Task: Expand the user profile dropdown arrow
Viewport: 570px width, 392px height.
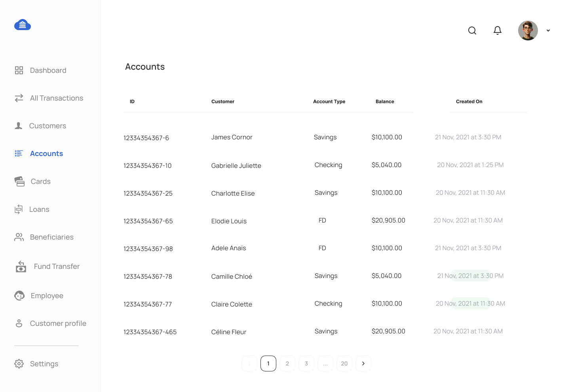Action: click(548, 30)
